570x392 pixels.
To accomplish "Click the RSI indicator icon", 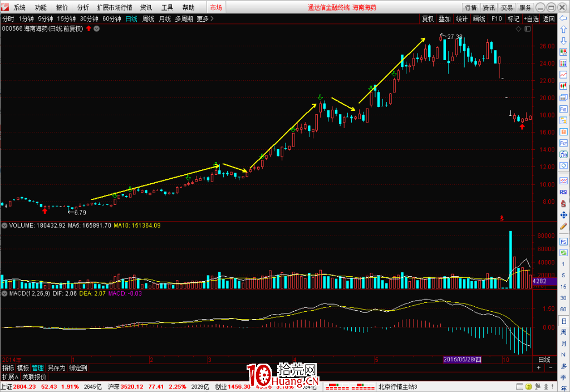I will 563,192.
